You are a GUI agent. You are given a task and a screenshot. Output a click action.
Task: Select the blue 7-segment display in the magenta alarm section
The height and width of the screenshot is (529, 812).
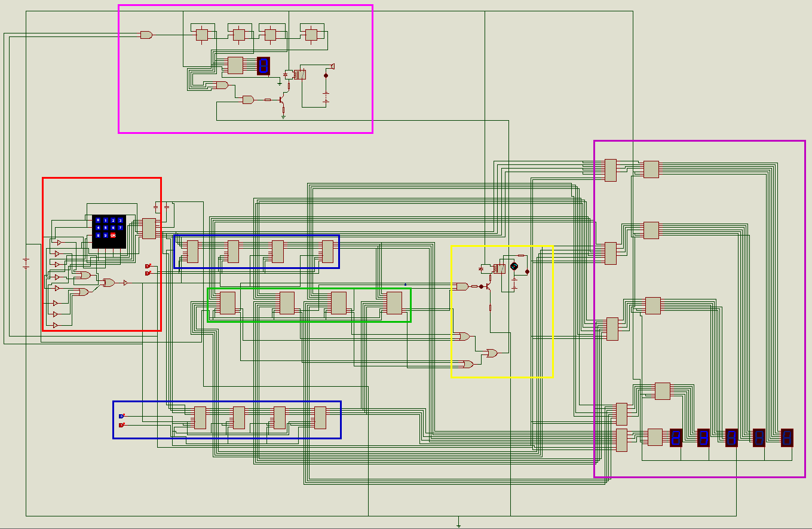(263, 65)
